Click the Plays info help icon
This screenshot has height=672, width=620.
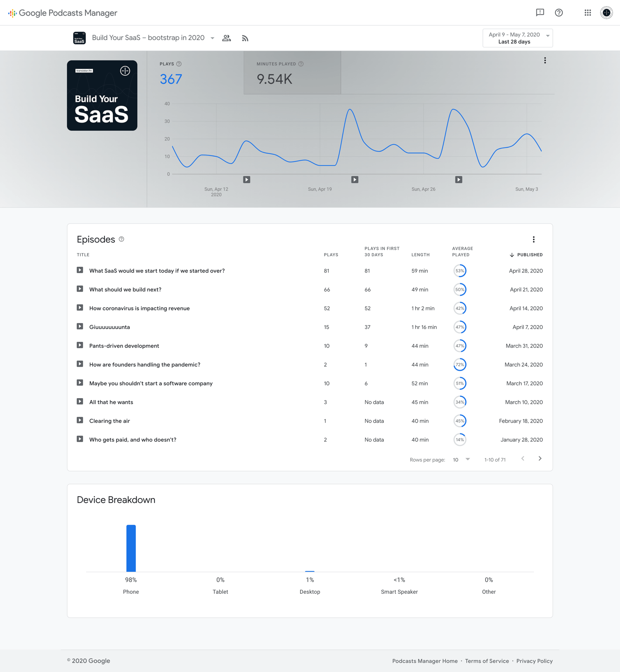[179, 64]
